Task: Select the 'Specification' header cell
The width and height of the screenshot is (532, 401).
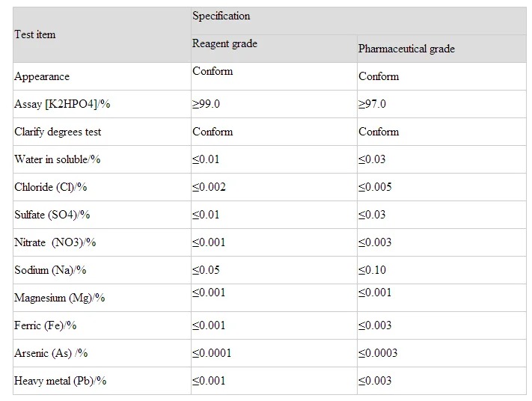Action: [221, 16]
